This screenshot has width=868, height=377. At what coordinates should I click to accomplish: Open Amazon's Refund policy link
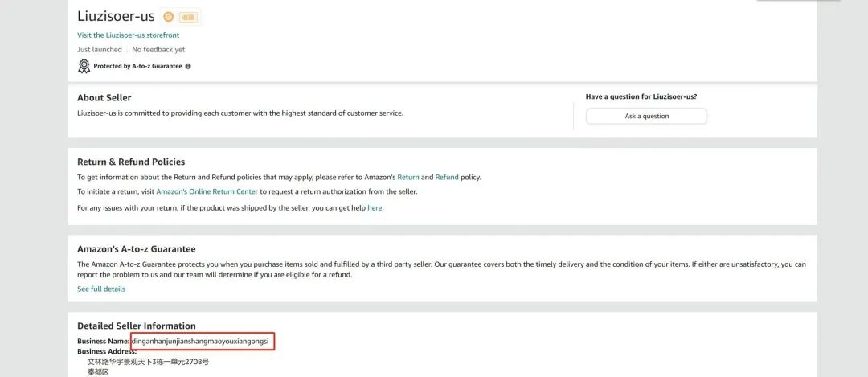point(447,177)
